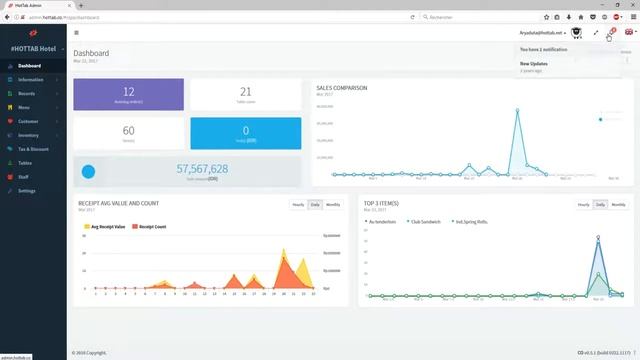Screen dimensions: 640x360
Task: Open the browser library clipboard icon
Action: pos(557,17)
